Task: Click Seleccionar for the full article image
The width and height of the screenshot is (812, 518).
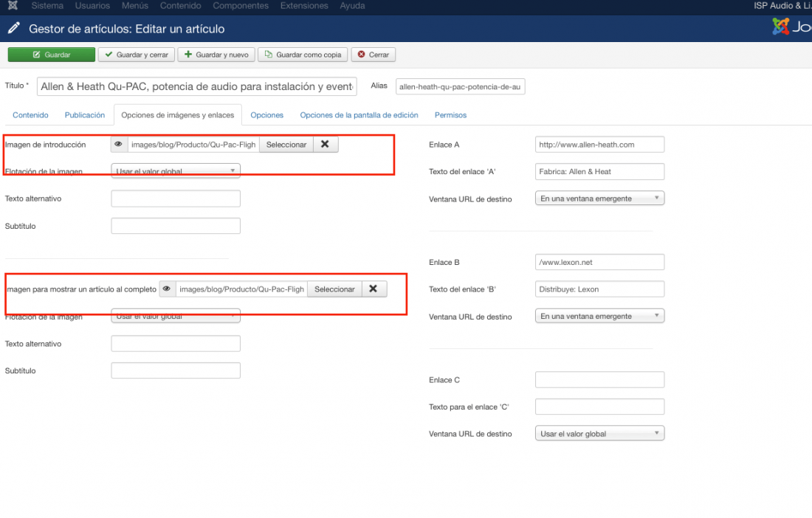Action: point(334,289)
